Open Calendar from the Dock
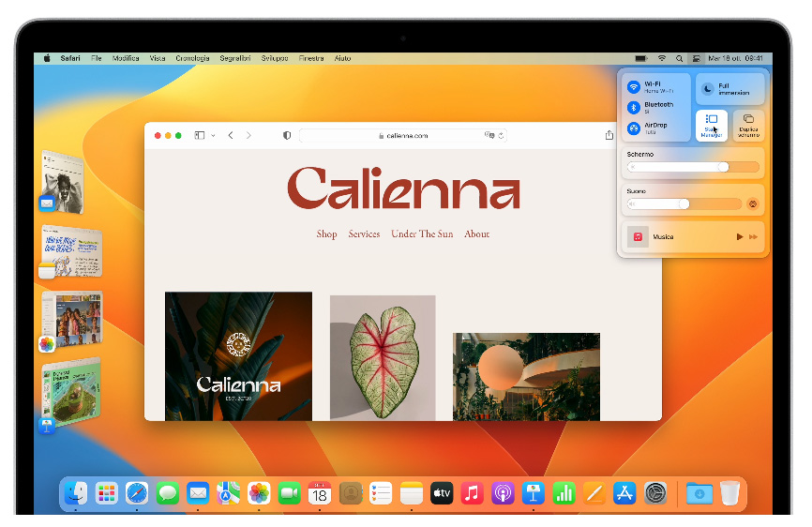This screenshot has height=527, width=812. (x=320, y=493)
